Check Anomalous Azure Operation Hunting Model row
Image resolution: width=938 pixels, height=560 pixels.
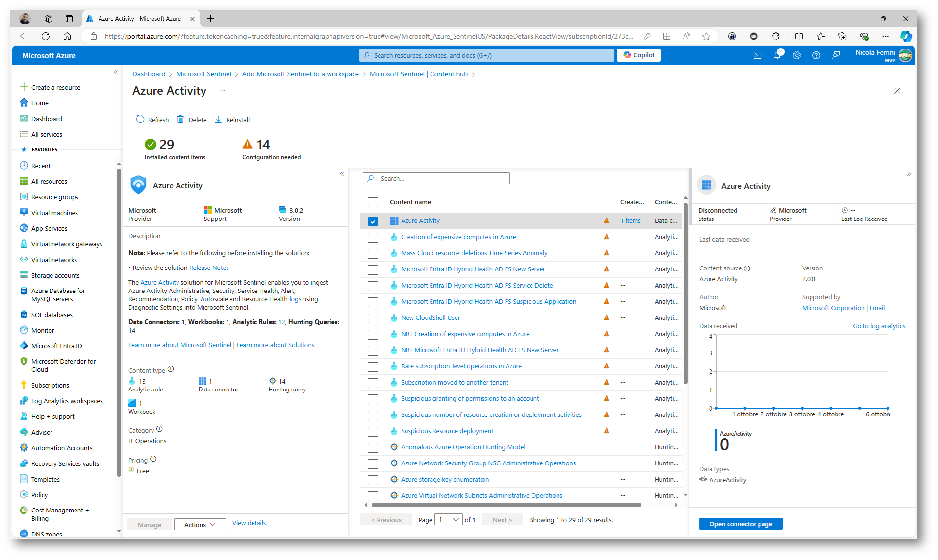[373, 448]
